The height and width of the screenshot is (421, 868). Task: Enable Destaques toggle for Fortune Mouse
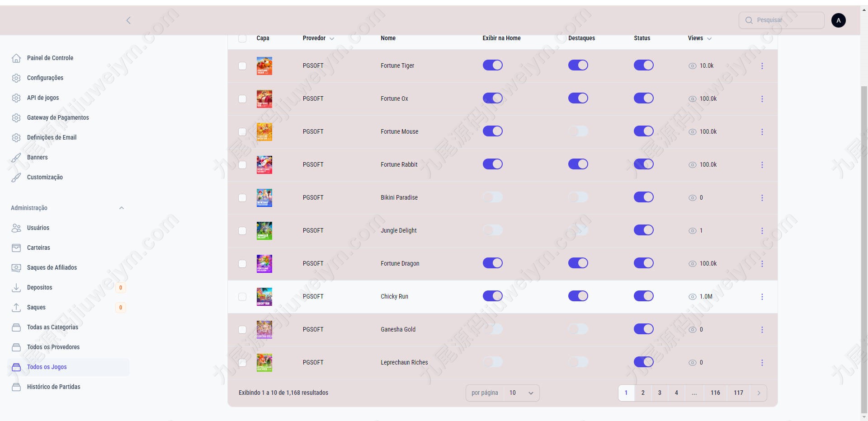point(578,131)
